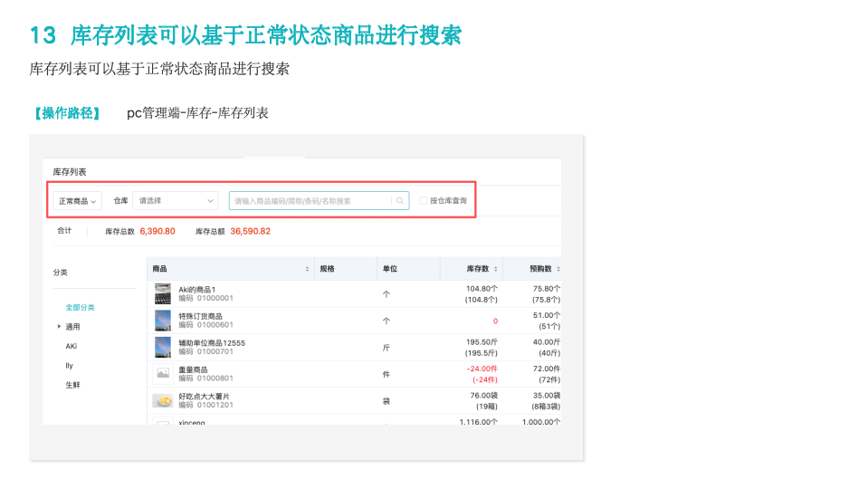Click pre-order value 35.00袋

pos(547,396)
